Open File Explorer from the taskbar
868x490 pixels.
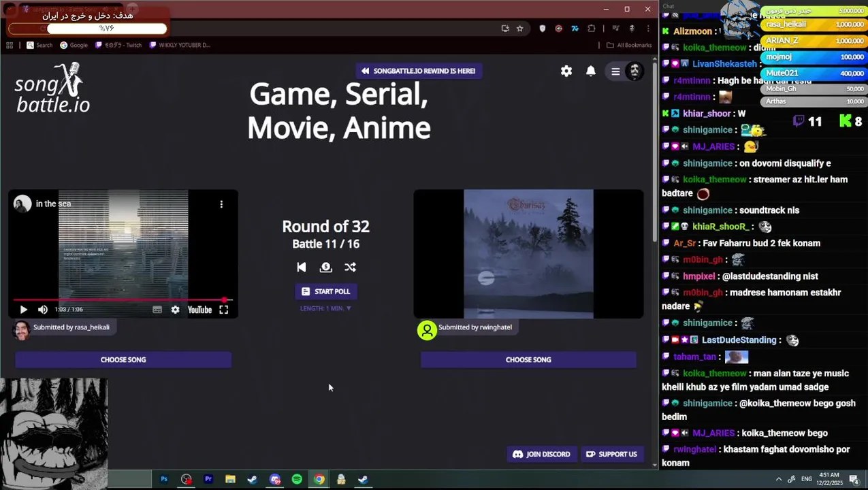coord(230,479)
